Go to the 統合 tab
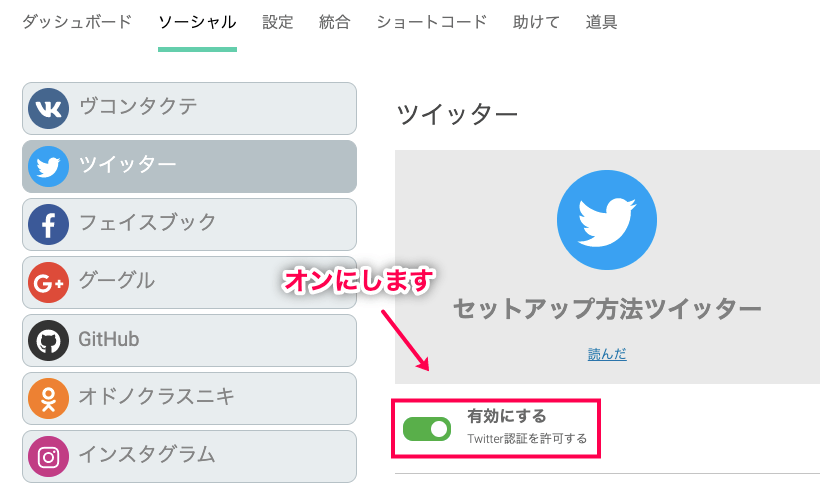 [335, 22]
